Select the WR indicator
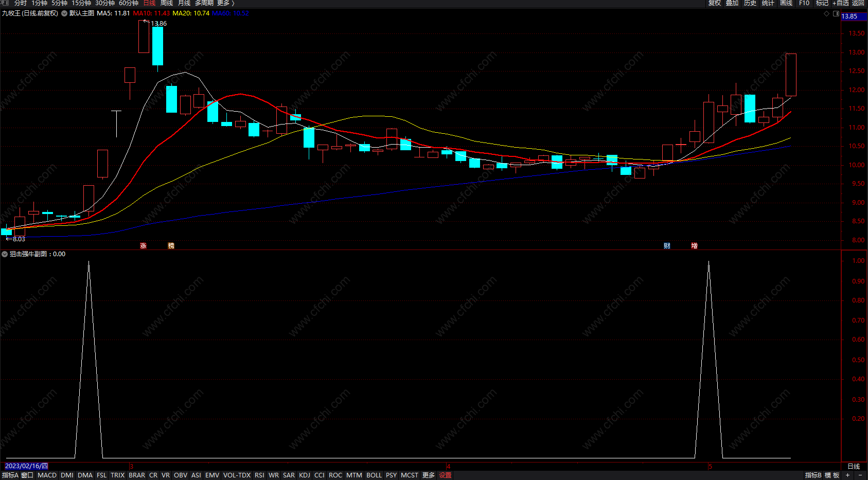Viewport: 868px width, 480px height. pos(274,475)
